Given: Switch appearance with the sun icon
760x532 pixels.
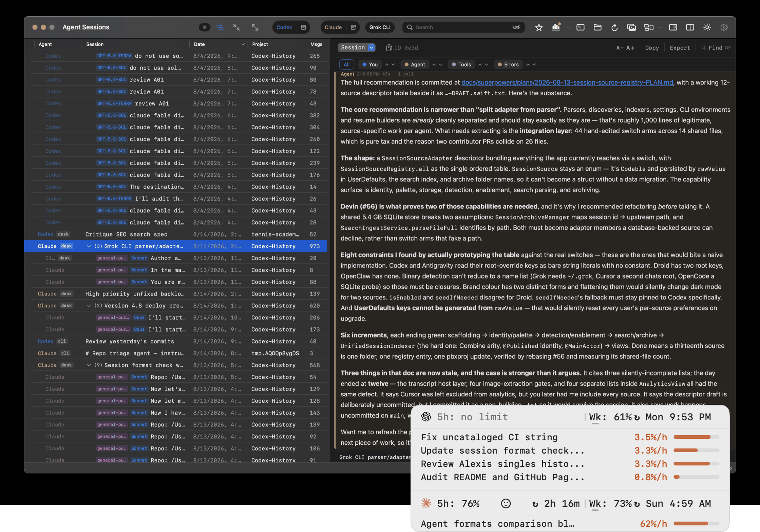Looking at the screenshot, I should (x=707, y=27).
